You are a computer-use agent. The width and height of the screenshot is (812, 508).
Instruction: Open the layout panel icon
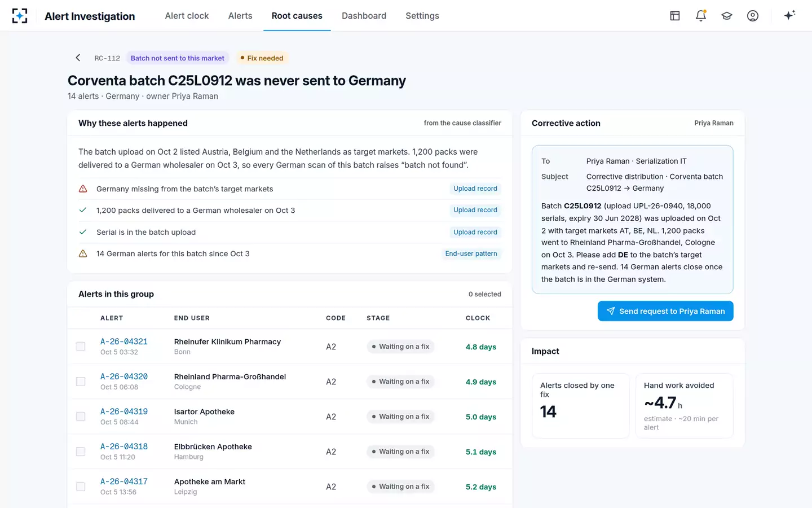pos(675,16)
